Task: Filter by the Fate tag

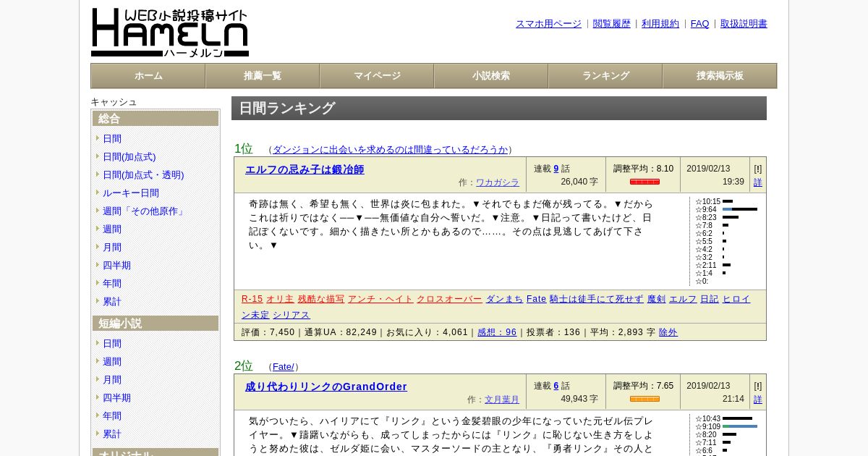Action: tap(536, 299)
